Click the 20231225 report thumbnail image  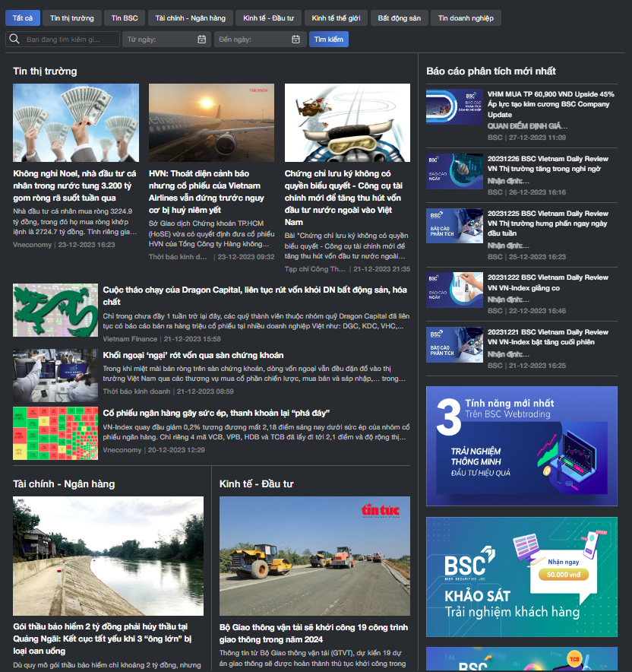click(x=454, y=226)
